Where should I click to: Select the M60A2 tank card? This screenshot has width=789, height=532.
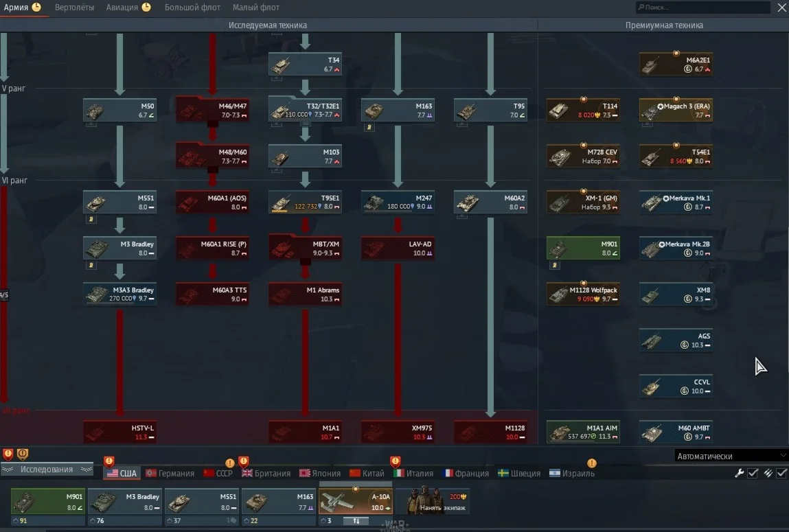click(490, 202)
